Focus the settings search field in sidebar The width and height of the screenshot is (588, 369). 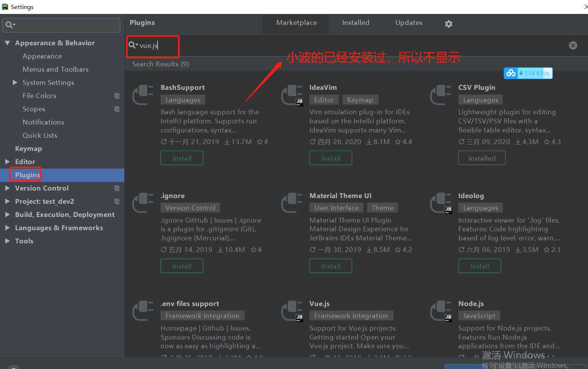(x=61, y=25)
